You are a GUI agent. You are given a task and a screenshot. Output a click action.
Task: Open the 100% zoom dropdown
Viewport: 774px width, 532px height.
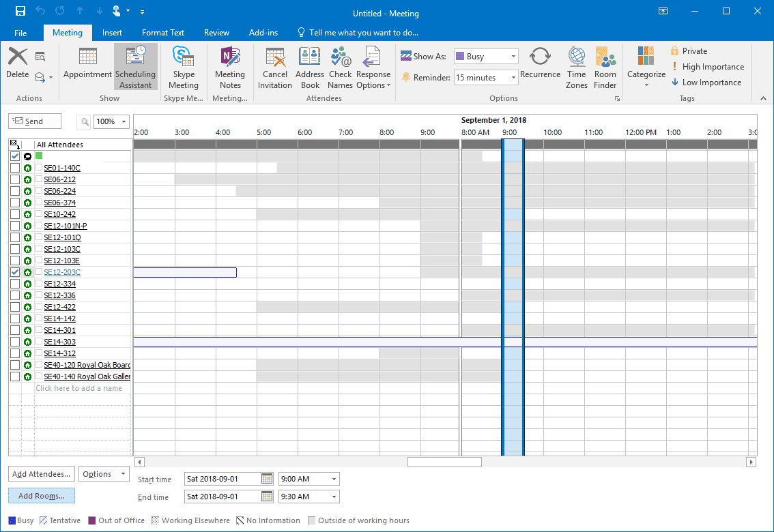(x=124, y=121)
